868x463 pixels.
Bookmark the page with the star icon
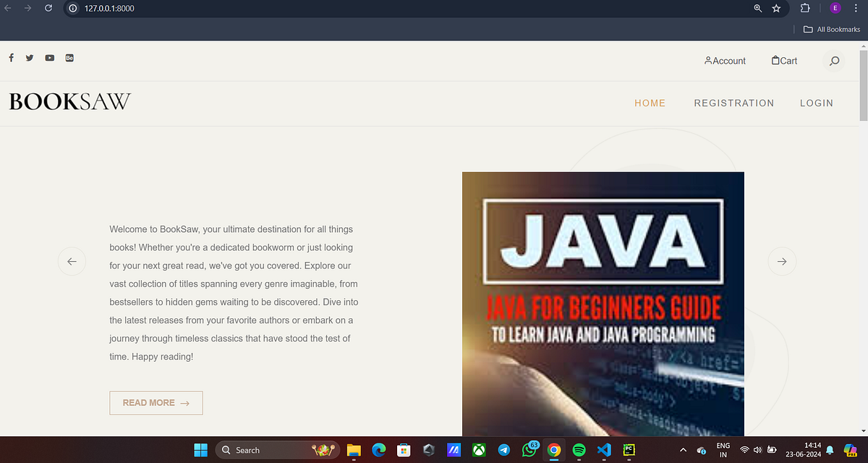pyautogui.click(x=776, y=9)
